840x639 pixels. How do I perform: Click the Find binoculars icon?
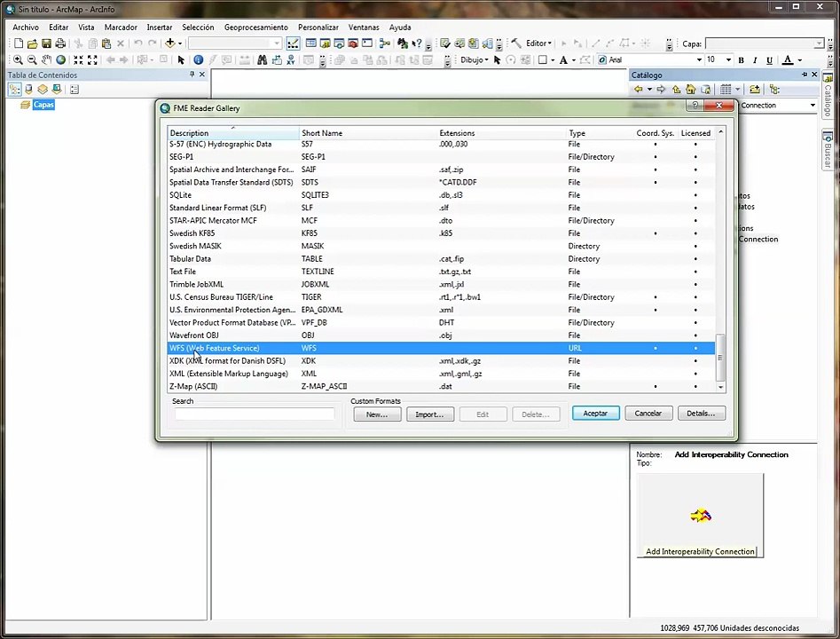click(262, 60)
